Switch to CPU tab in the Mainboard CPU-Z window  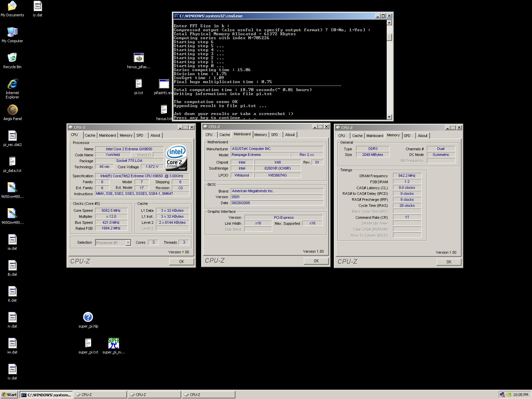coord(209,135)
